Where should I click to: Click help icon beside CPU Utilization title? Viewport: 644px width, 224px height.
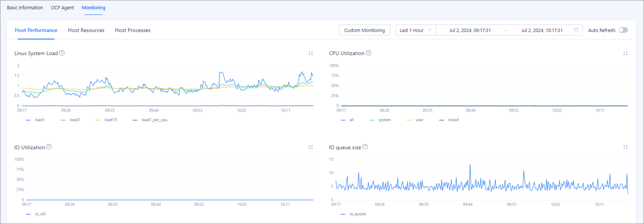(368, 53)
